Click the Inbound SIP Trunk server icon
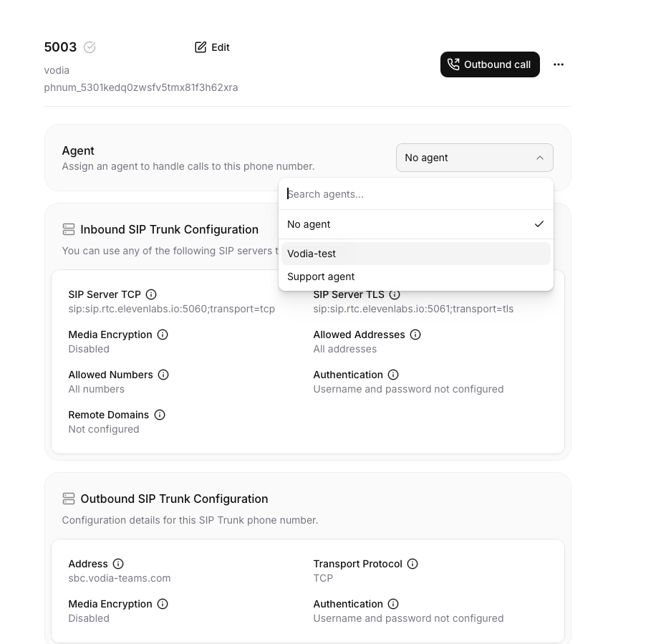The height and width of the screenshot is (644, 661). click(69, 229)
